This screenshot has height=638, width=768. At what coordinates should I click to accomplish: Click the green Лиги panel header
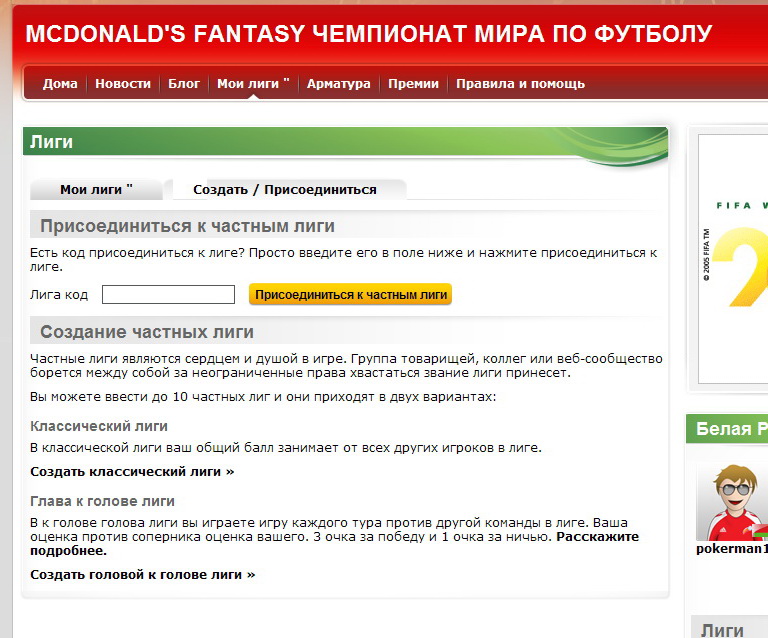click(x=345, y=142)
